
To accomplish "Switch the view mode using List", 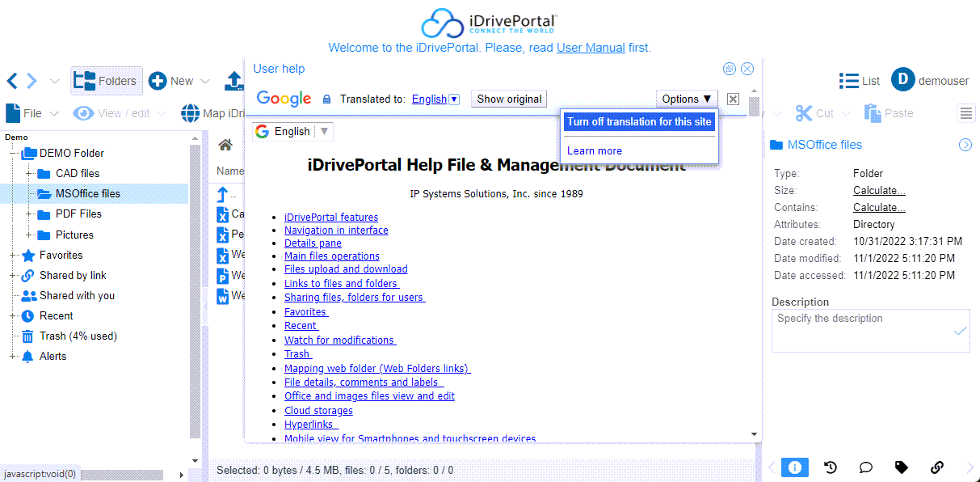I will 859,81.
